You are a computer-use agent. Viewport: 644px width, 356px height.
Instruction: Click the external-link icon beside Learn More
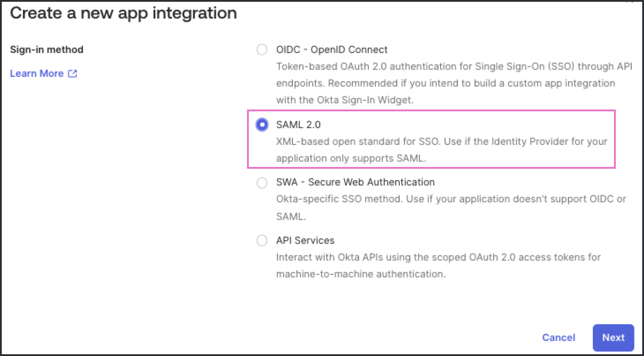(73, 73)
